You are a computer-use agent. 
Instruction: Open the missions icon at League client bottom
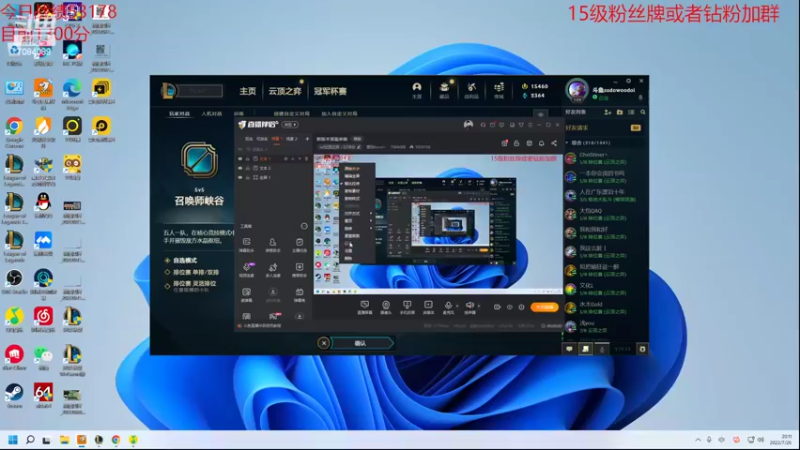click(585, 349)
